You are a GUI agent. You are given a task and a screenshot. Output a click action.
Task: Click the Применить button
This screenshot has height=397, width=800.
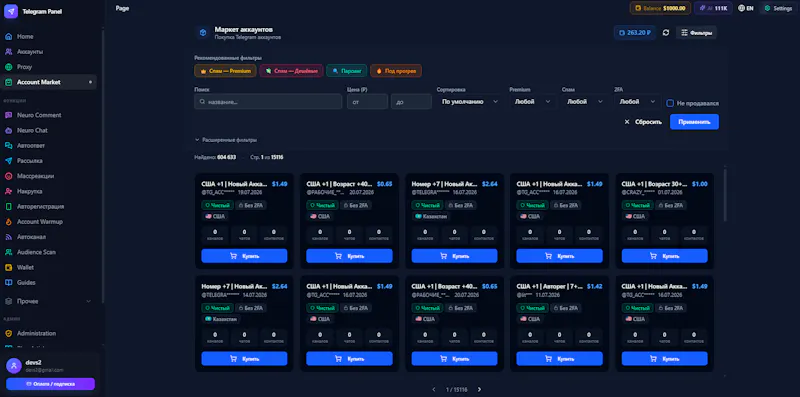click(x=694, y=122)
